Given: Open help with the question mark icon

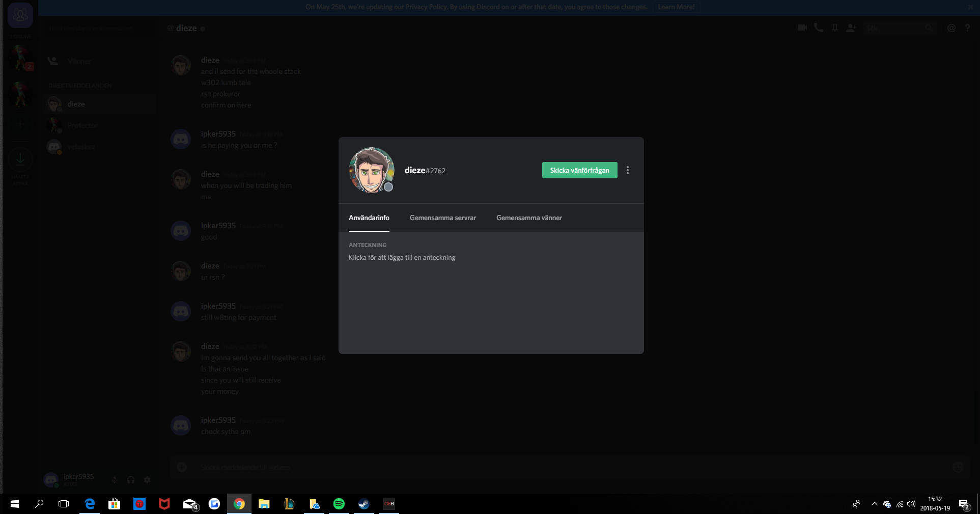Looking at the screenshot, I should 967,28.
